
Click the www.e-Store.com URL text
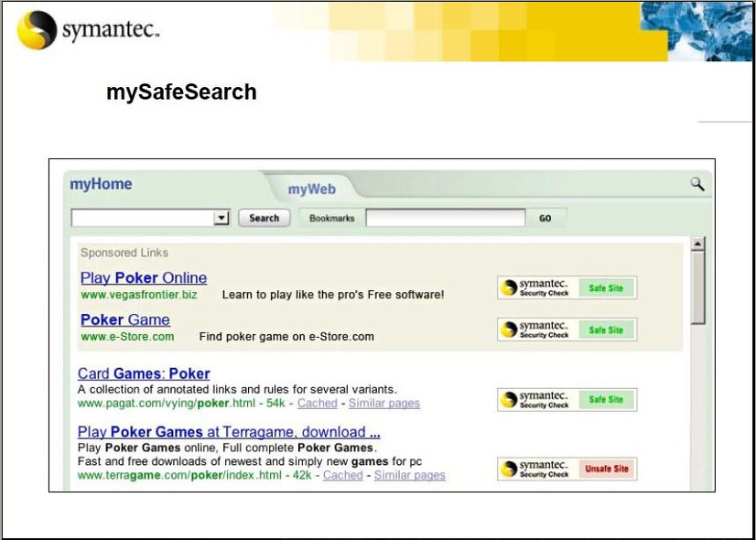click(x=127, y=337)
